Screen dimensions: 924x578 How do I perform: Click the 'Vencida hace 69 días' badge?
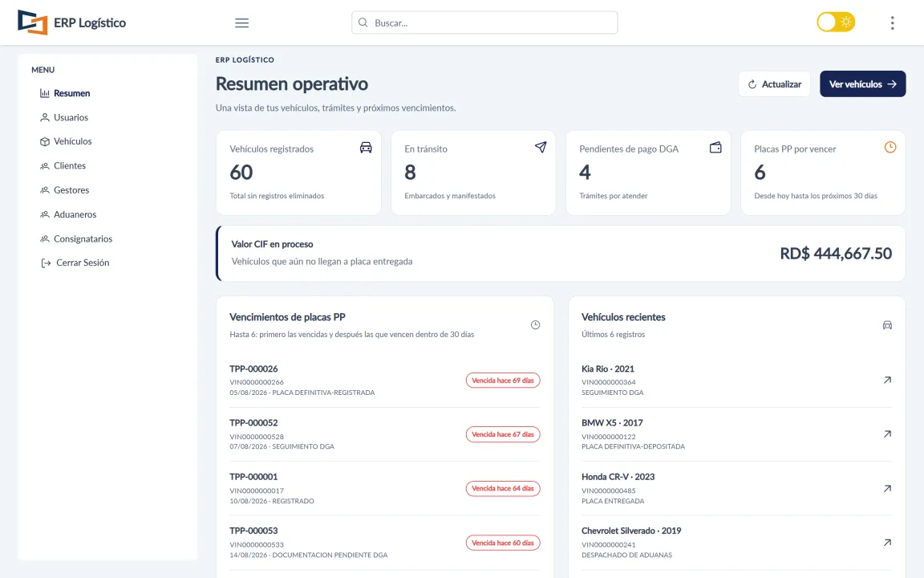pos(503,381)
